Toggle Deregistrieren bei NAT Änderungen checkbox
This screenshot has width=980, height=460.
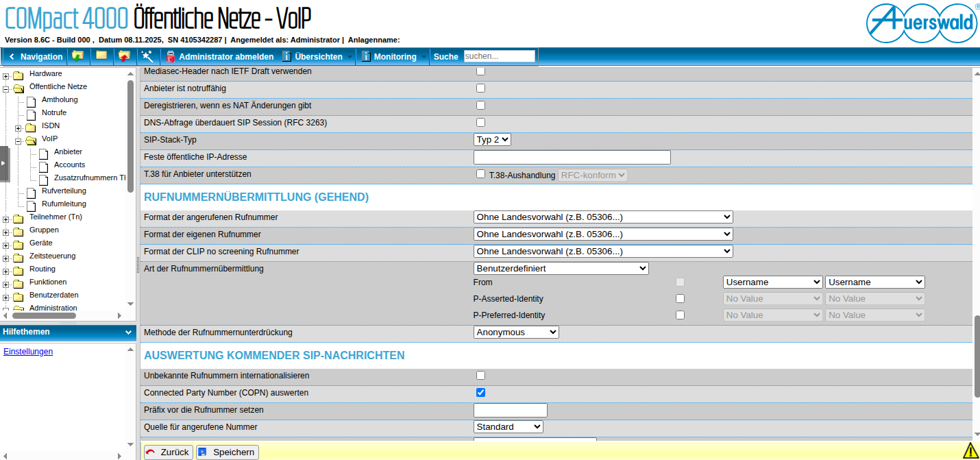[x=480, y=106]
